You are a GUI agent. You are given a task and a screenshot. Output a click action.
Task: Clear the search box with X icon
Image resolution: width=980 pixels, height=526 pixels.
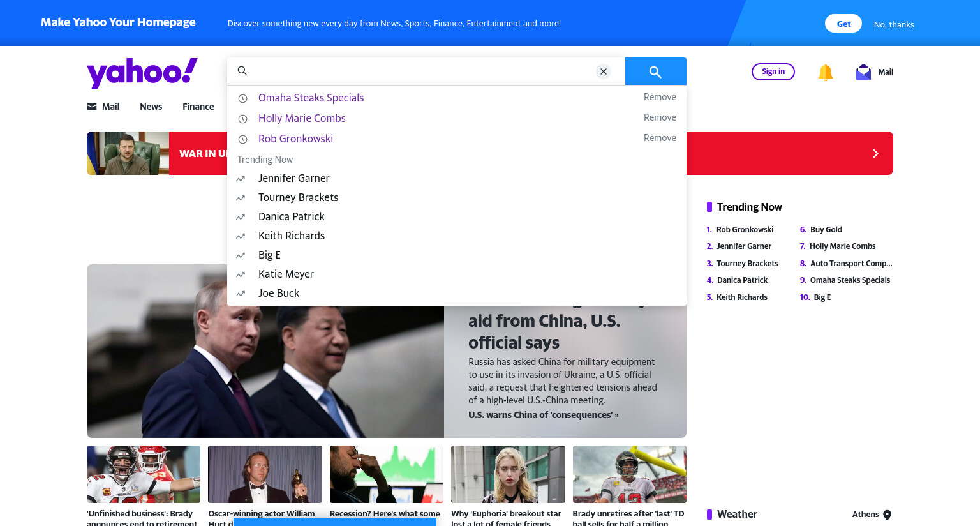tap(604, 71)
